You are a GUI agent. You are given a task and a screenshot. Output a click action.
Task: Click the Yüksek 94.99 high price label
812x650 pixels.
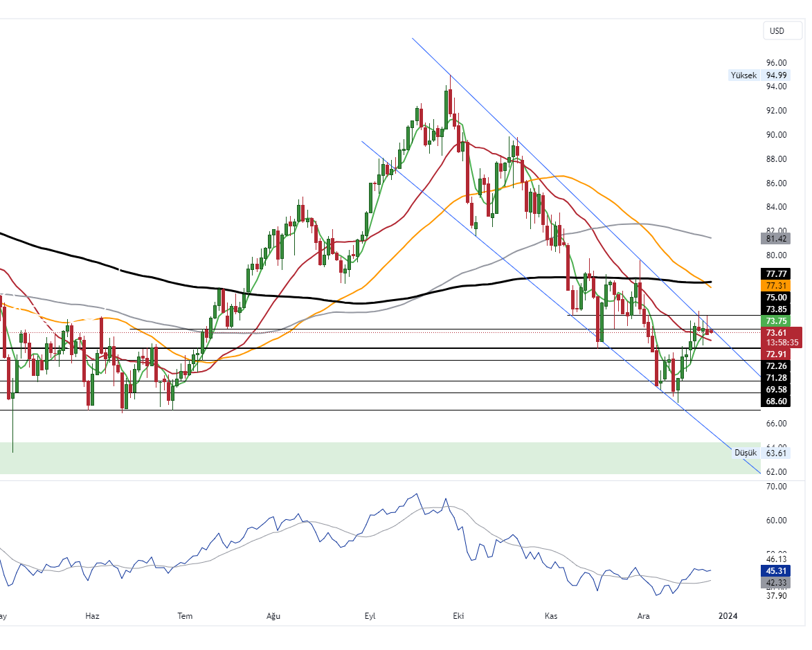click(x=759, y=75)
